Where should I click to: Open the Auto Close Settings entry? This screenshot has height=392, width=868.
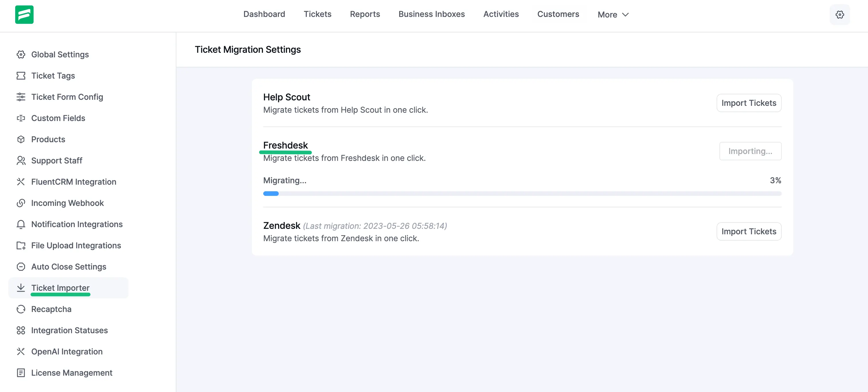69,266
